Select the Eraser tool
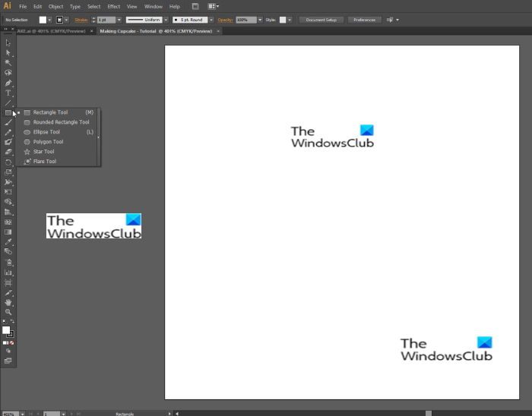 click(8, 152)
